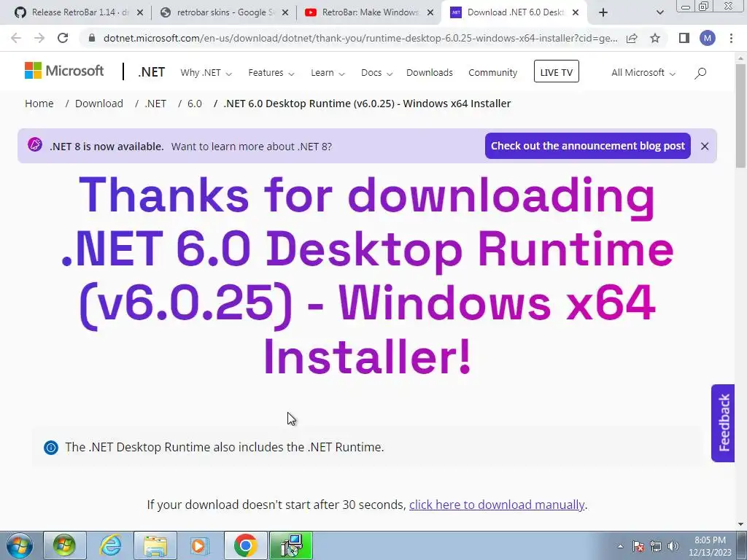Open Windows Explorer folder in taskbar

click(155, 545)
